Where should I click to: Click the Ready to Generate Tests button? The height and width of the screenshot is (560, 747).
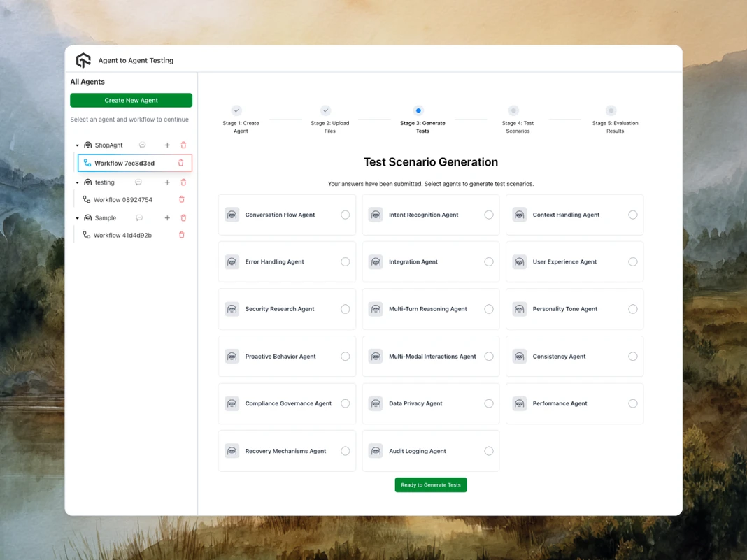tap(431, 484)
